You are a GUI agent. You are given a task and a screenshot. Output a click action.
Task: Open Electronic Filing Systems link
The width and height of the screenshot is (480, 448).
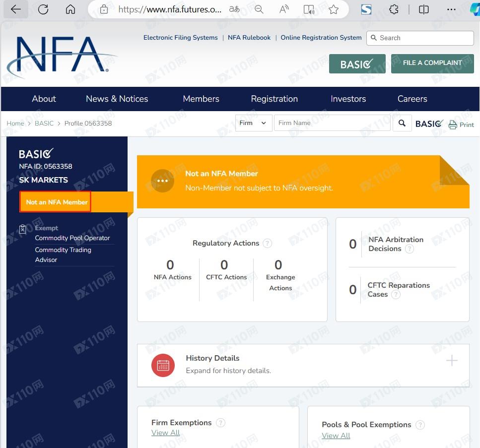[x=181, y=38]
